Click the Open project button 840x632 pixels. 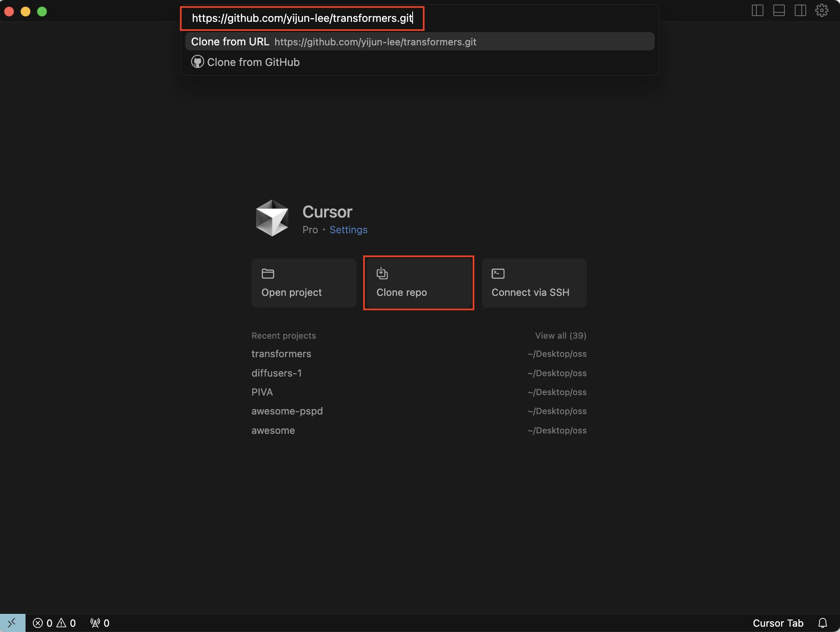click(304, 283)
